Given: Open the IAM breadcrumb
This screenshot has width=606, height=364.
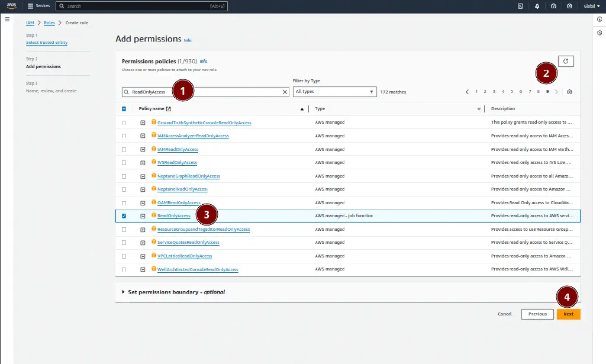Looking at the screenshot, I should (30, 23).
